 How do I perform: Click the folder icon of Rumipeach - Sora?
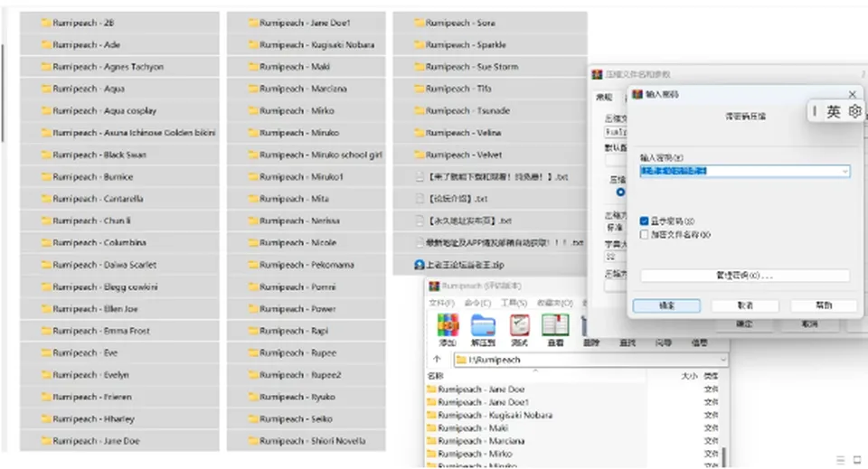point(419,23)
